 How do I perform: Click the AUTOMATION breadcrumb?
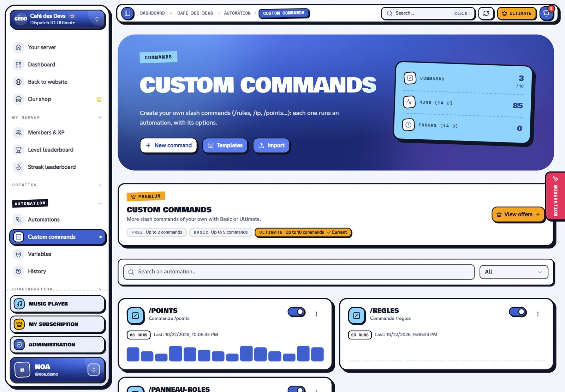point(237,13)
